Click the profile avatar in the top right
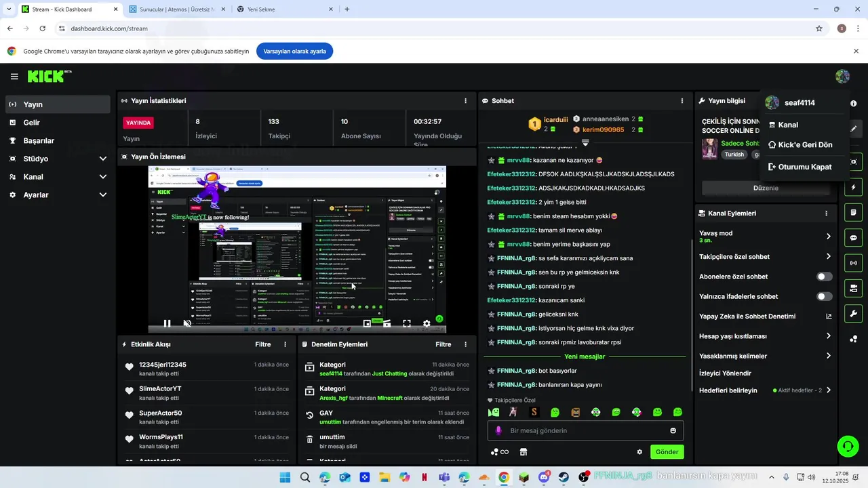Screen dimensions: 868x488 [842, 77]
